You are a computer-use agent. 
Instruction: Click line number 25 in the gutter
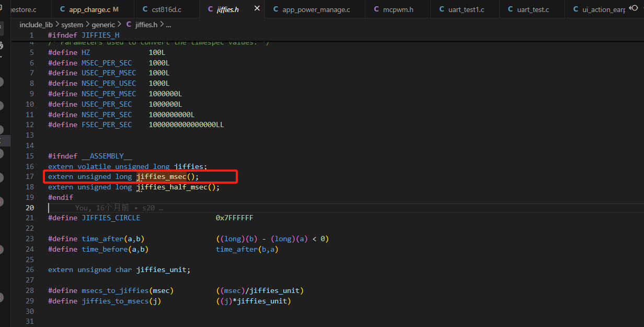pos(29,260)
